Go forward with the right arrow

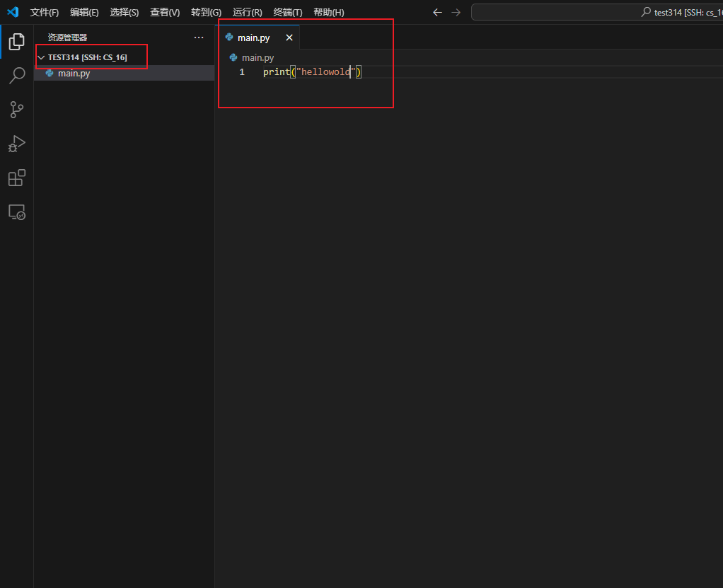(x=456, y=13)
